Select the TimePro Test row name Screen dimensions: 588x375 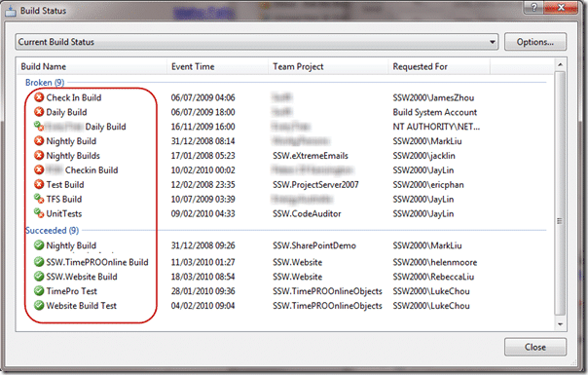click(x=72, y=291)
